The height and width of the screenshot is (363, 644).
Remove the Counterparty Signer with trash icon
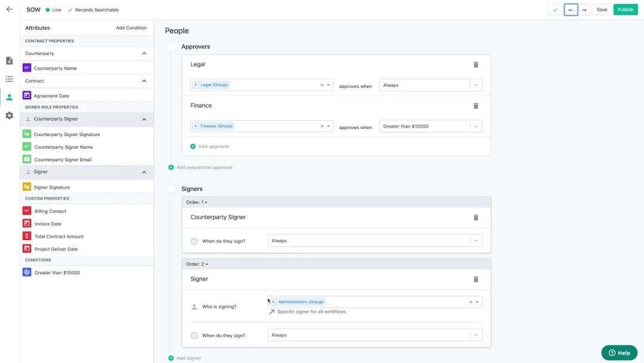[476, 217]
